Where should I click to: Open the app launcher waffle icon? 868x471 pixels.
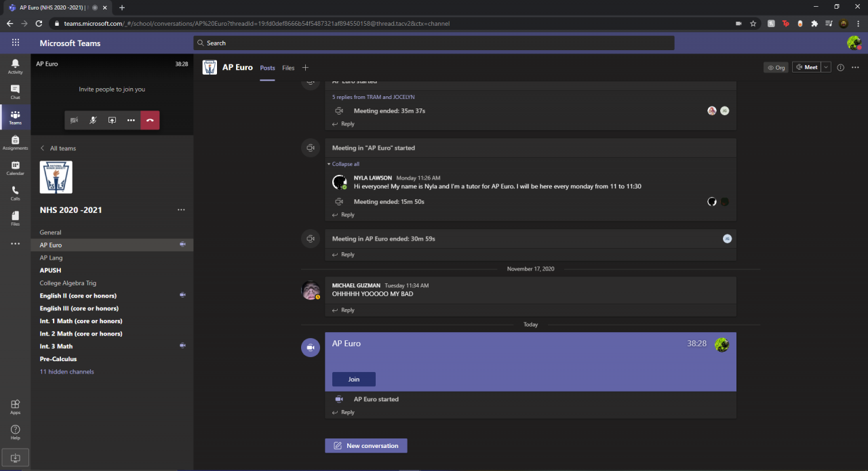point(15,43)
